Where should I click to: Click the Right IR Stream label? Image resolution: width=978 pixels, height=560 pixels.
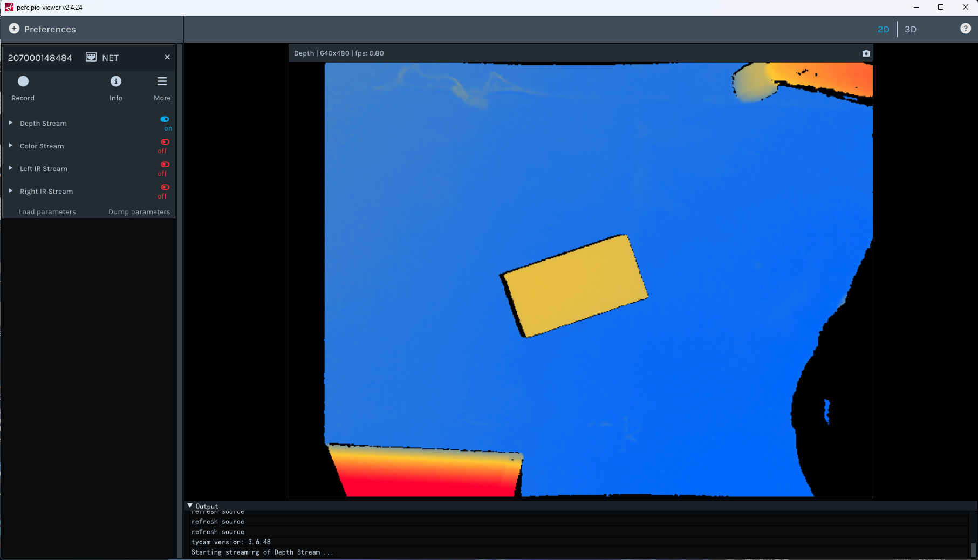[x=46, y=192]
